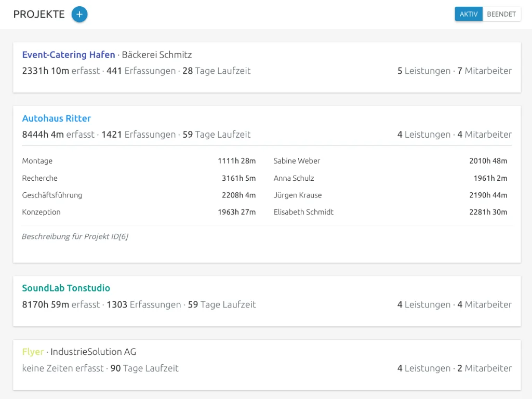Click 8444h 4m erfasst summary

pos(58,135)
